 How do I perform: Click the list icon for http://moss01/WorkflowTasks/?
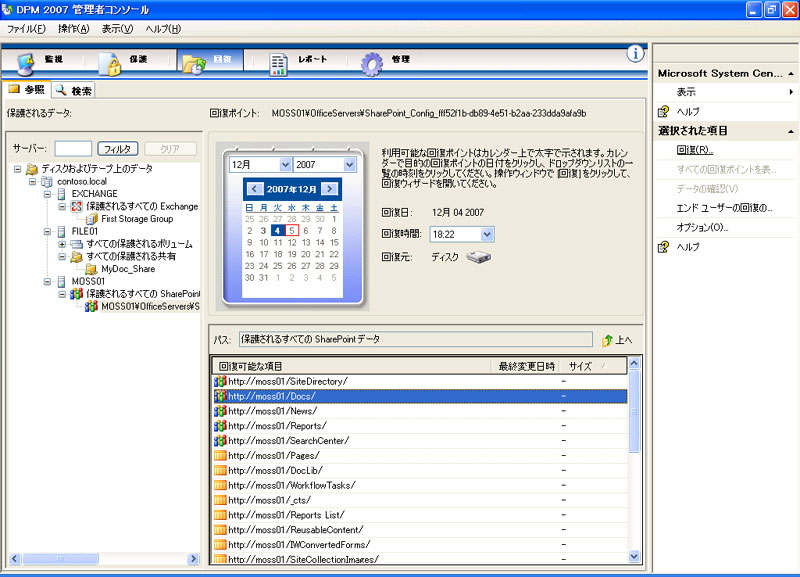click(x=220, y=485)
